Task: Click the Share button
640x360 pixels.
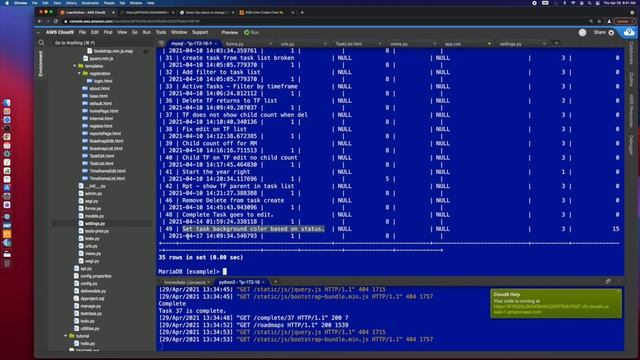Action: point(599,32)
